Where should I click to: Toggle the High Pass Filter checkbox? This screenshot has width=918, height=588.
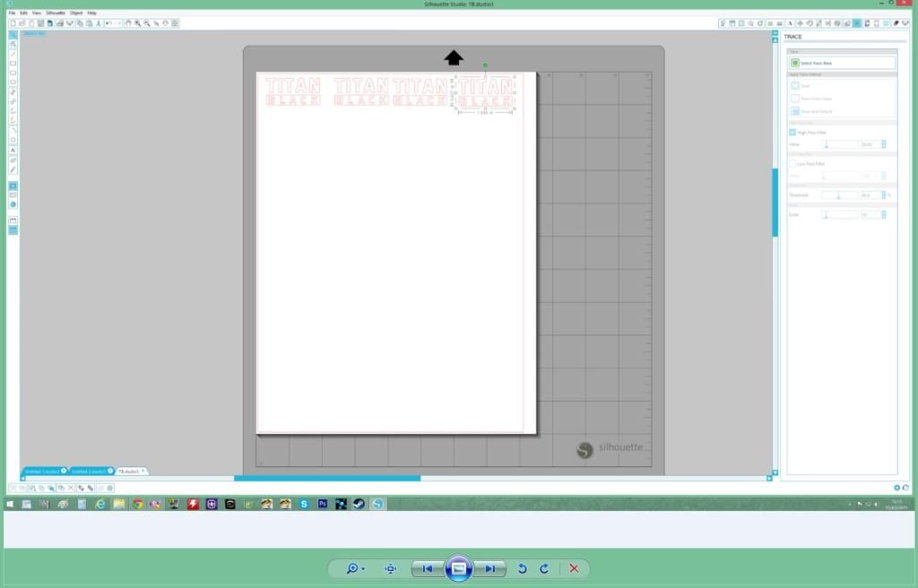[x=792, y=133]
